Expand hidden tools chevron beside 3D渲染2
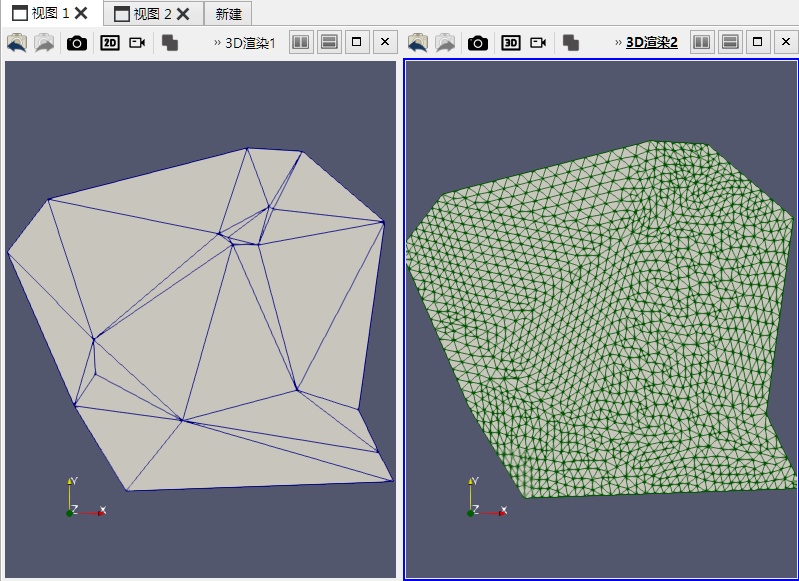This screenshot has width=799, height=581. click(x=618, y=43)
